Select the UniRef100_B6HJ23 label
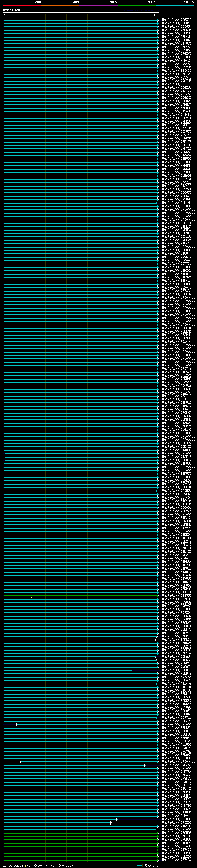Viewport: 197px width, 868px height. click(176, 721)
